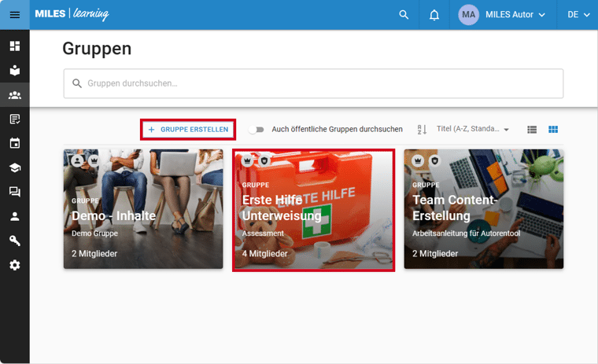Open the Erste Hilfe Unterweisung group card

(314, 210)
